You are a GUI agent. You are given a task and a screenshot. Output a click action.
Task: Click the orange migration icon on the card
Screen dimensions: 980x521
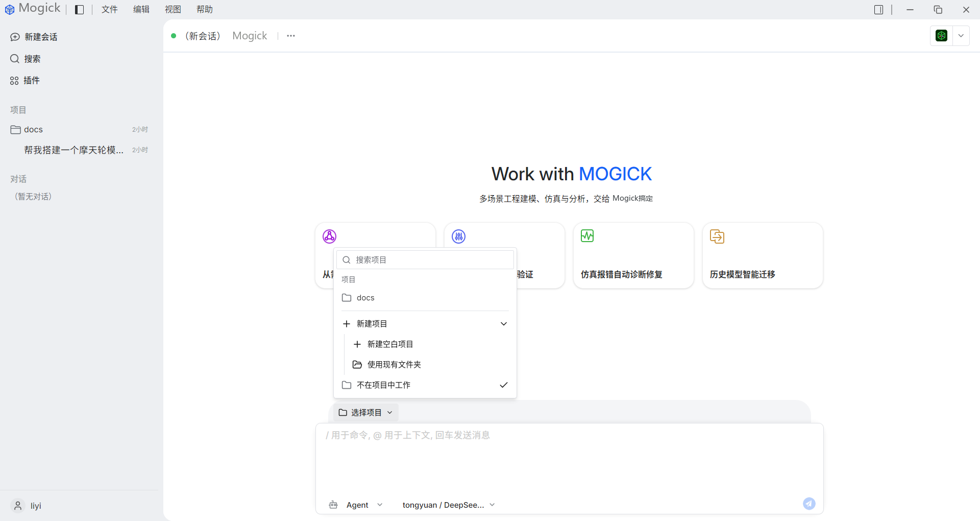tap(717, 236)
